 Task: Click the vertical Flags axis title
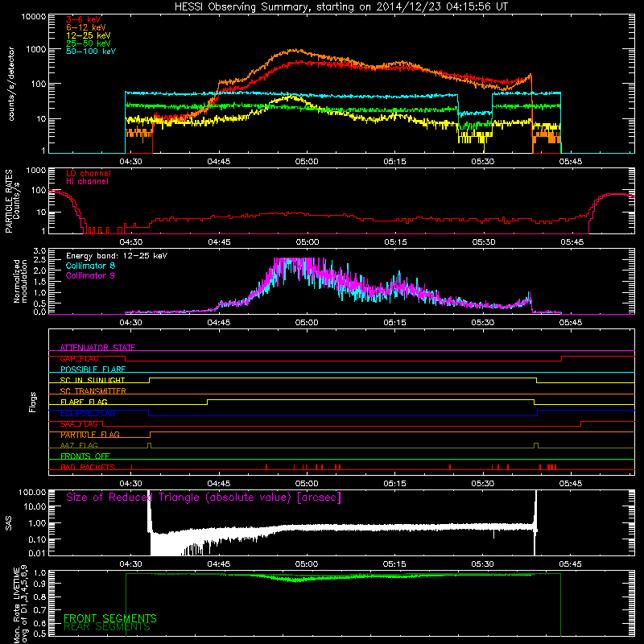point(33,402)
